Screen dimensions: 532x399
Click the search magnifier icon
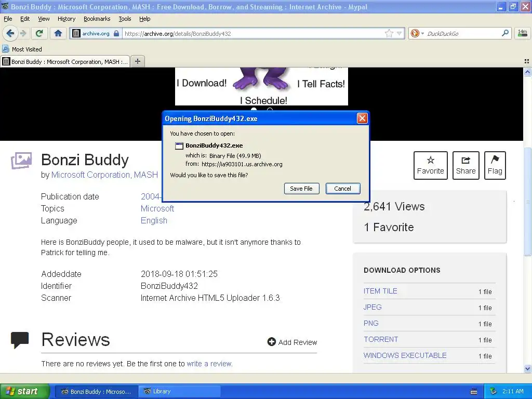click(505, 33)
